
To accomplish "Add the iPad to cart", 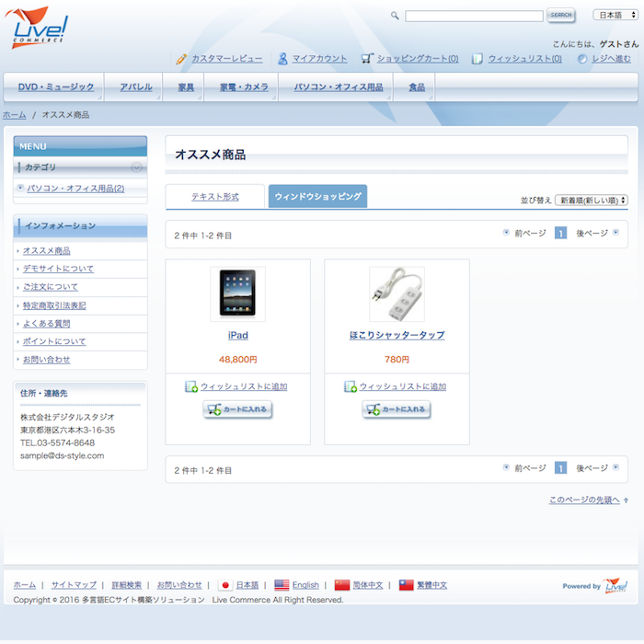I will 238,410.
